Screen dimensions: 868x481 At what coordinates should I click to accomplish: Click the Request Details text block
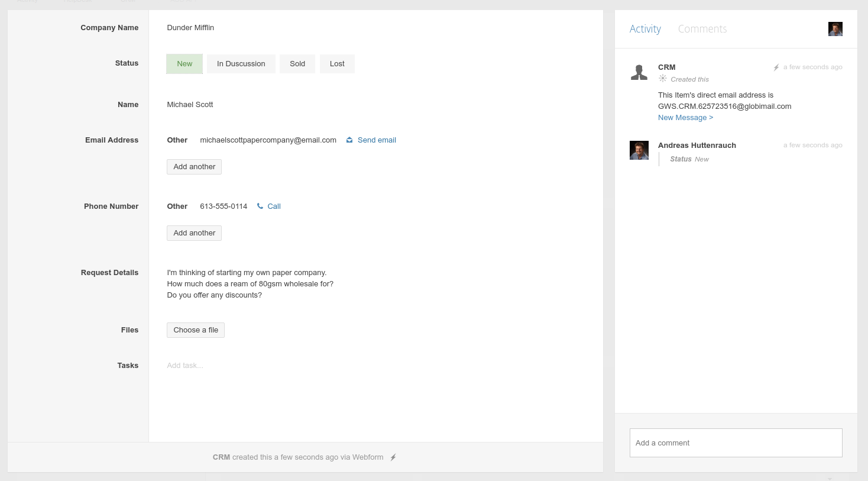click(x=250, y=284)
